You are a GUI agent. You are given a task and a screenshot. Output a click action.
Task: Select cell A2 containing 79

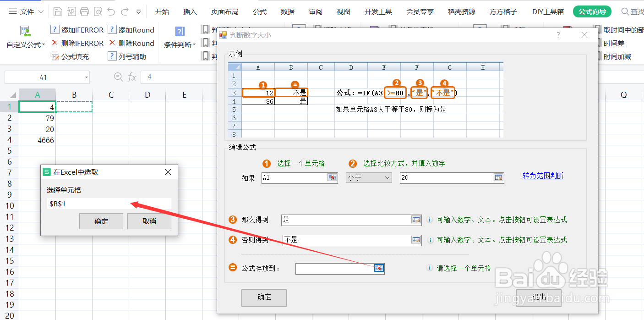pos(37,118)
